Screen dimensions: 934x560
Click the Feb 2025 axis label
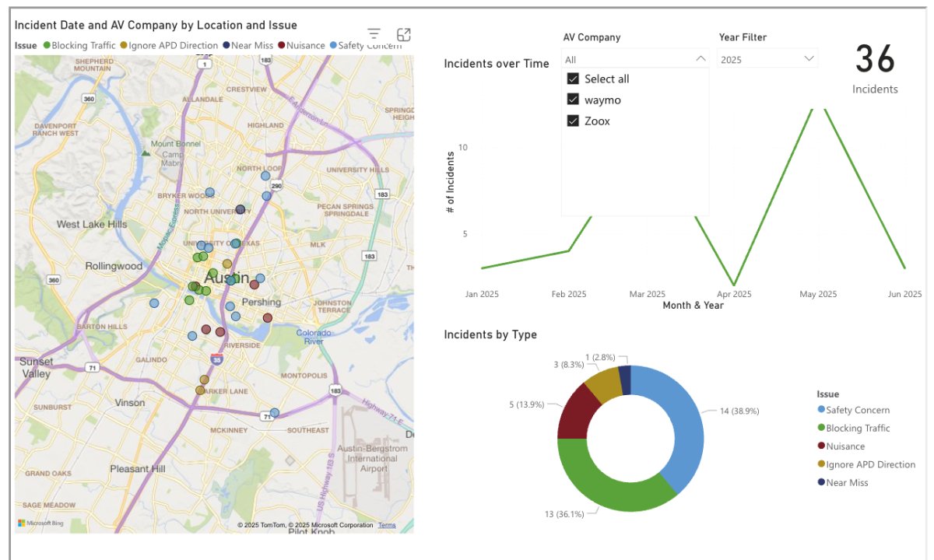click(569, 295)
